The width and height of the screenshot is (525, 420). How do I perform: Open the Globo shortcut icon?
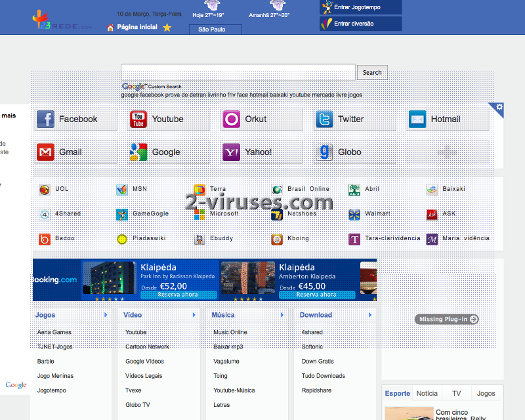(x=324, y=152)
